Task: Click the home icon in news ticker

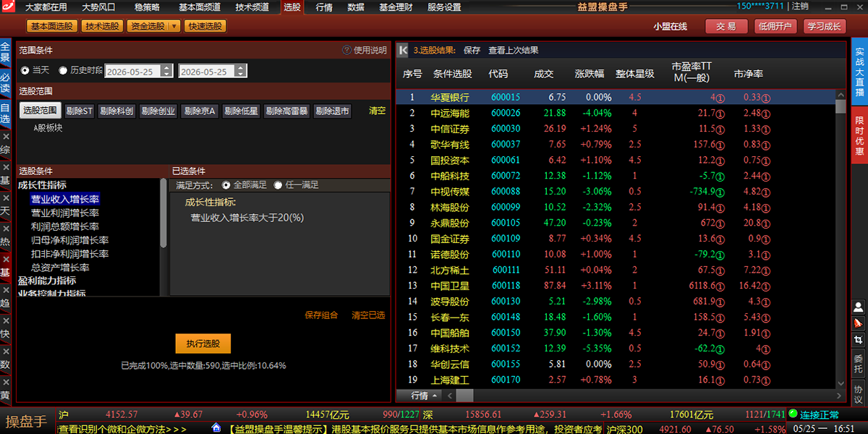Action: [216, 428]
